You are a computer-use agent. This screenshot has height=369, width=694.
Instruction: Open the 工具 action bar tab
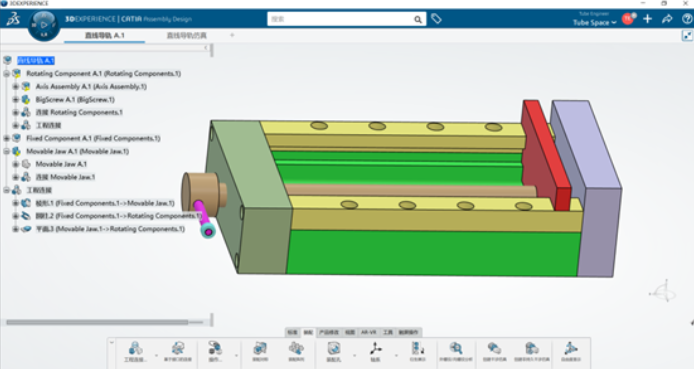tap(388, 332)
